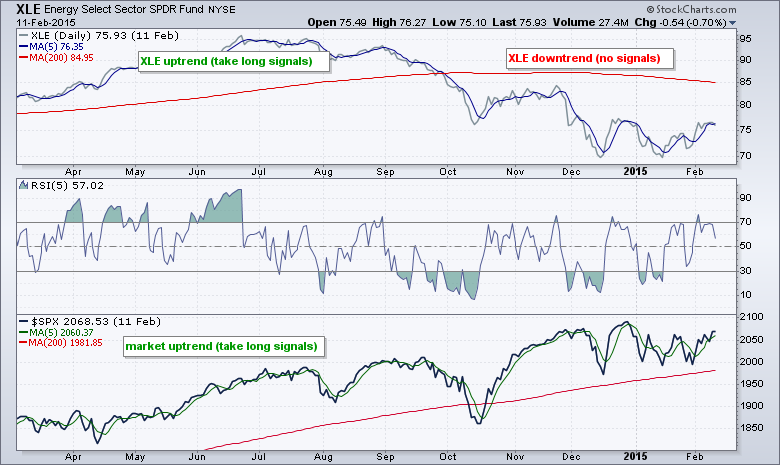Click the NYSE exchange label

pos(222,9)
